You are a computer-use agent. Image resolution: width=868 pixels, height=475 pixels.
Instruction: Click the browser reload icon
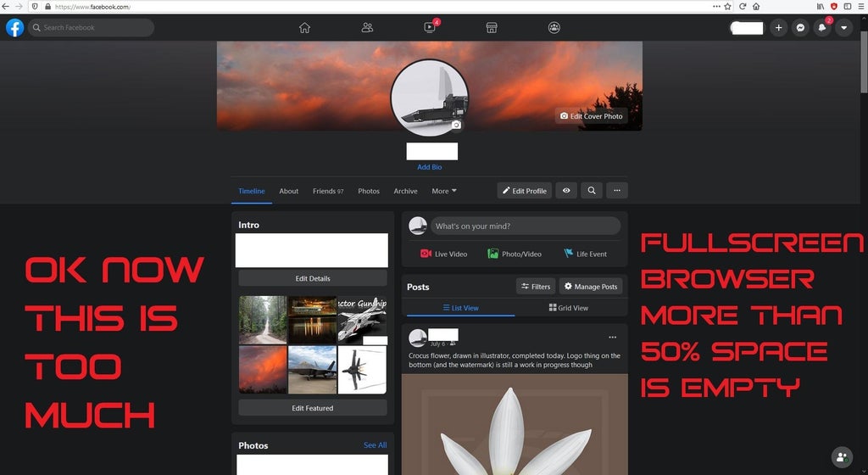(x=743, y=7)
